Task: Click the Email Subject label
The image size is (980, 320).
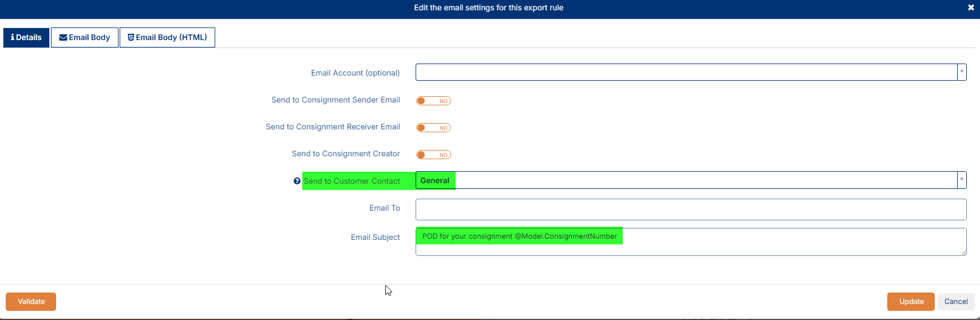Action: pyautogui.click(x=375, y=237)
